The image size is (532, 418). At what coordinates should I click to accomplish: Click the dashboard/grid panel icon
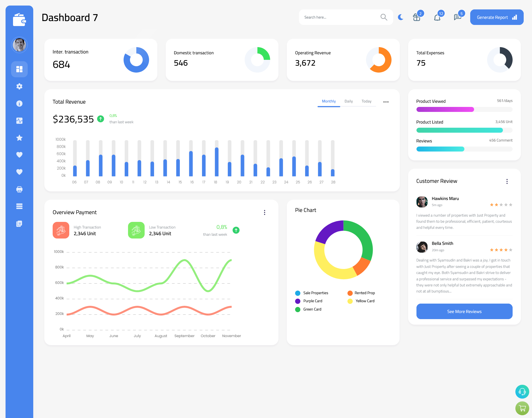point(19,69)
